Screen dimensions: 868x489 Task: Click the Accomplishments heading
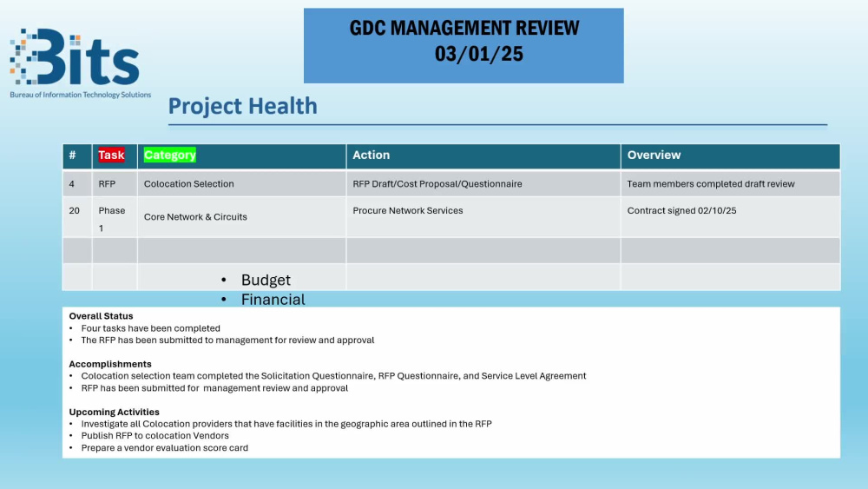[110, 364]
